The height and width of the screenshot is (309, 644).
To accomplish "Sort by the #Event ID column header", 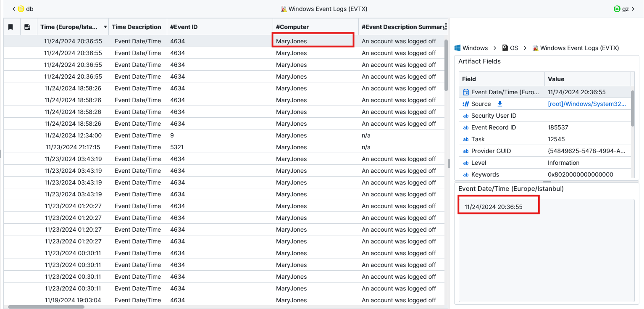I will (x=184, y=27).
